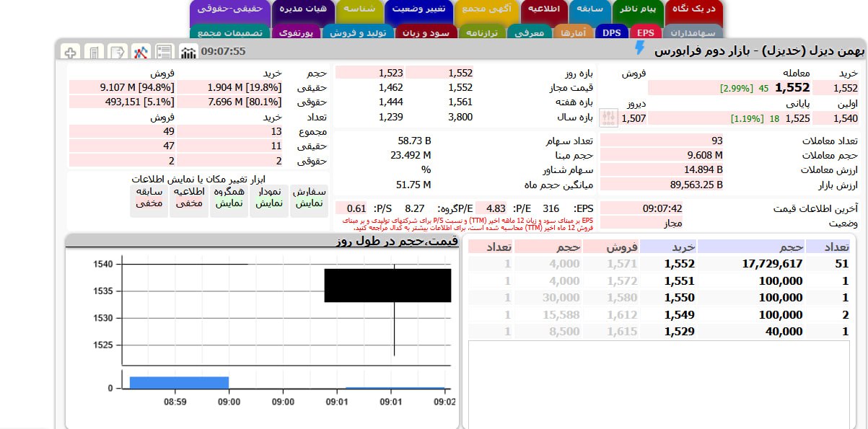Viewport: 868px width, 429px height.
Task: Open the black bar chart icon beside the clock
Action: 188,52
